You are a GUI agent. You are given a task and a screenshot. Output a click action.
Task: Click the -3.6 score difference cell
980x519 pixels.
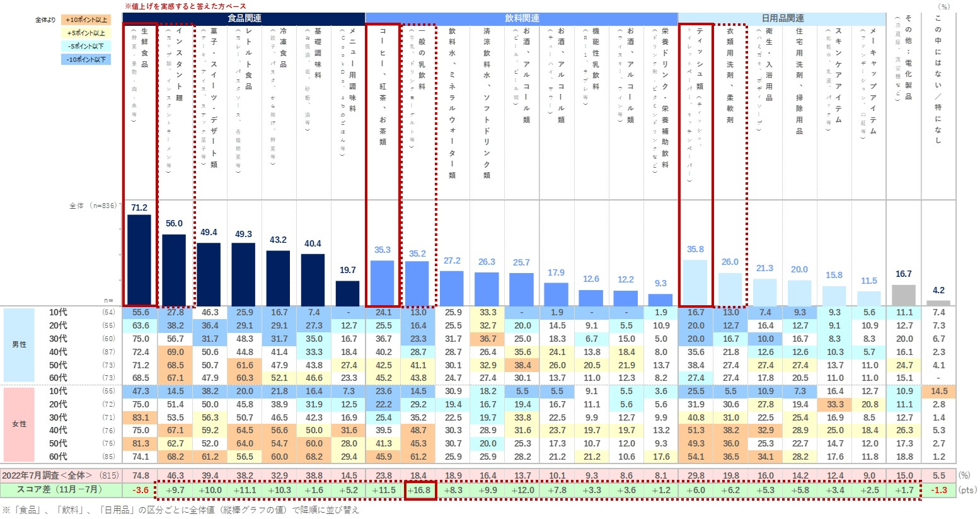point(140,490)
